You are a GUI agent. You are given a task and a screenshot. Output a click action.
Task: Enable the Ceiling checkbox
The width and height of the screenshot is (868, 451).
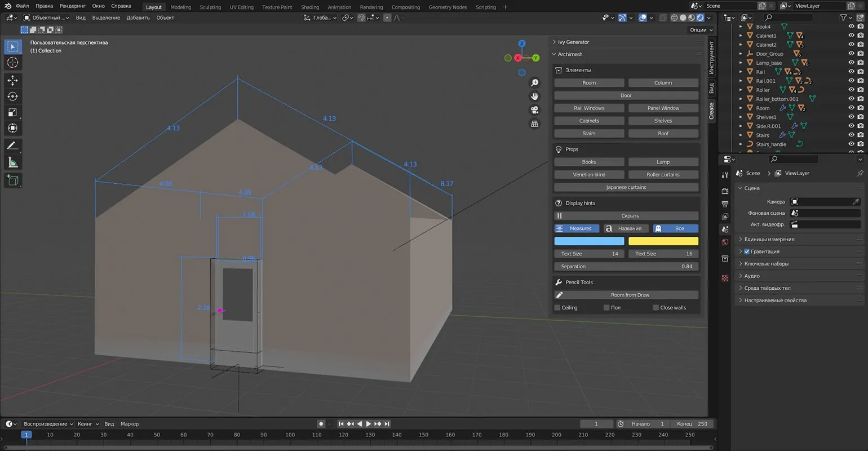click(x=557, y=308)
